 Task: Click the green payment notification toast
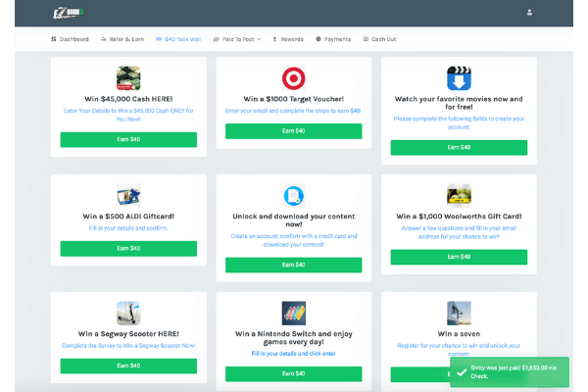click(510, 372)
